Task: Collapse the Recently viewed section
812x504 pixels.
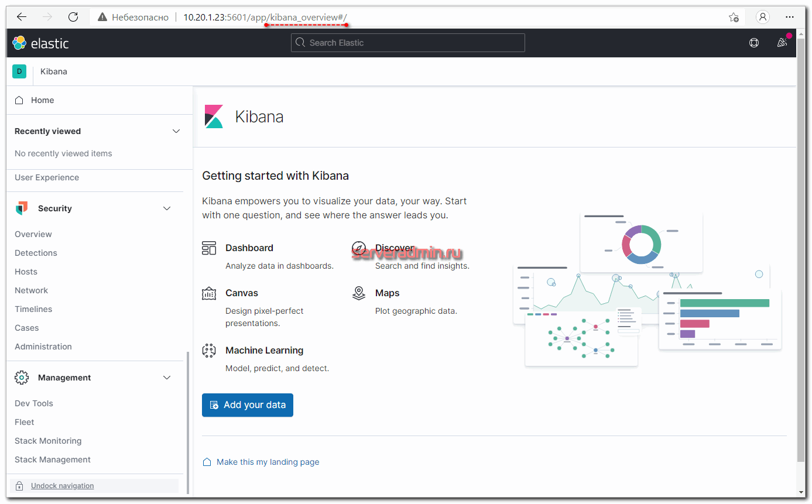Action: [176, 131]
